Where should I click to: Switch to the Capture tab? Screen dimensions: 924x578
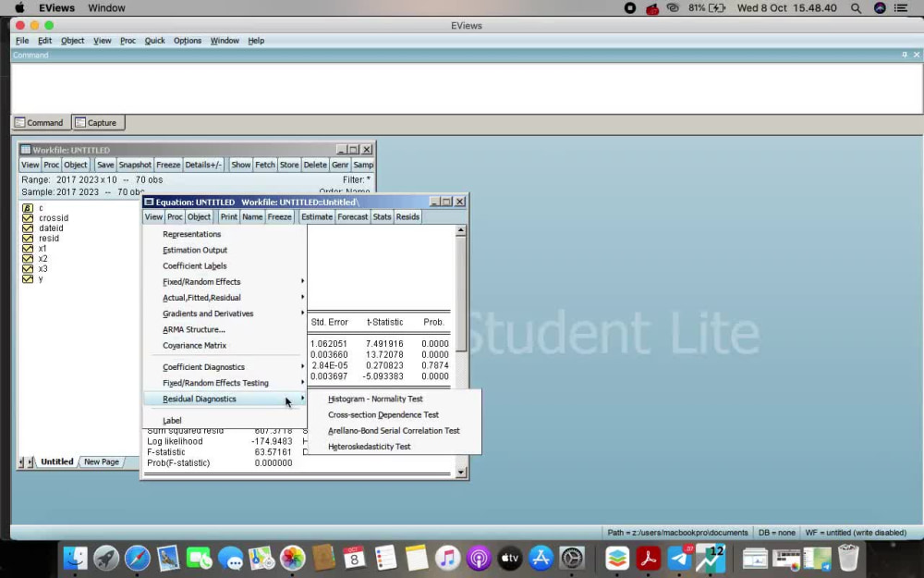click(97, 123)
